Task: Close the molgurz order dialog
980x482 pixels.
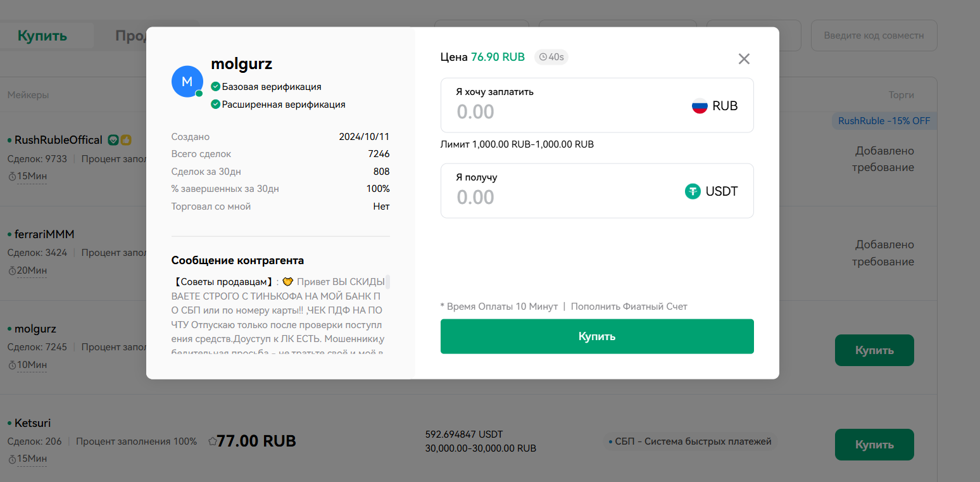Action: [x=744, y=59]
